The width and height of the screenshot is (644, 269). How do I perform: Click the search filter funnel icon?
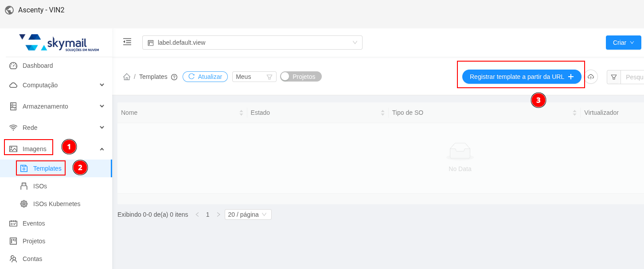pos(614,77)
